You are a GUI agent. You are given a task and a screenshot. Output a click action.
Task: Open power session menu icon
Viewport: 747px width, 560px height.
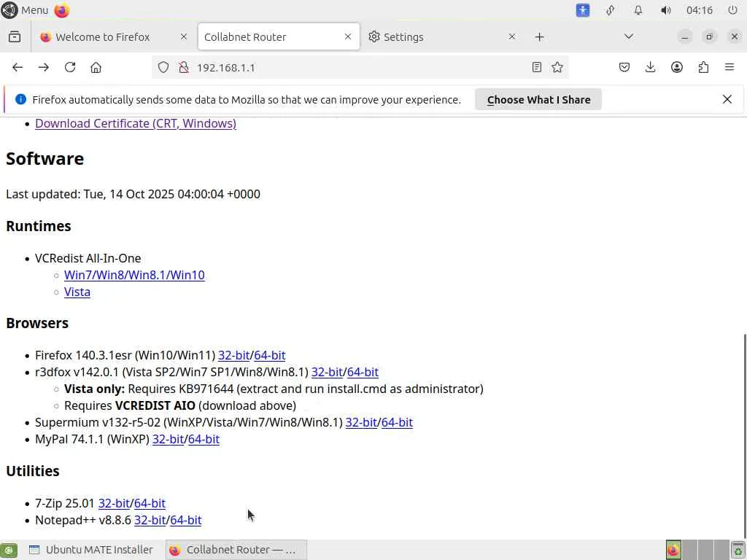click(x=732, y=10)
